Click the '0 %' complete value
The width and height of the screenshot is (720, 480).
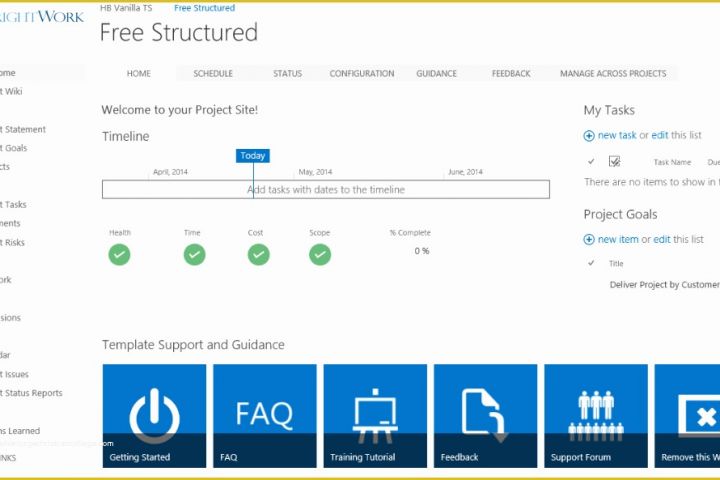422,251
